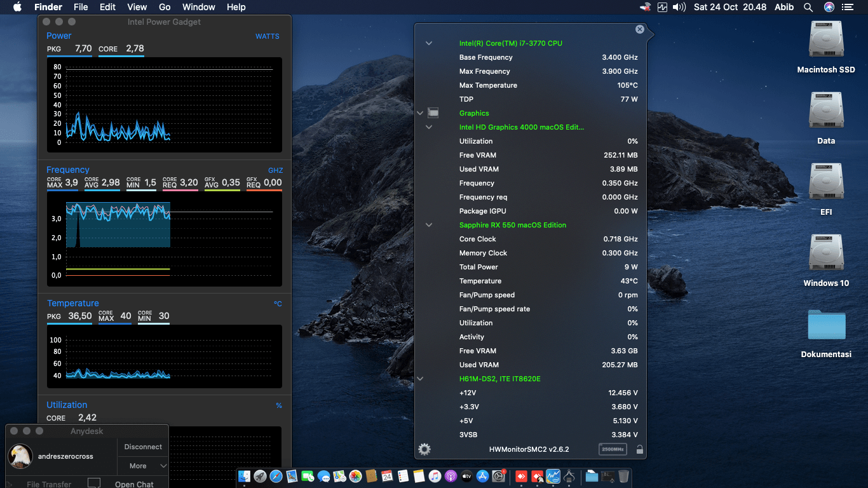Click Open Chat in AnyDesk
Image resolution: width=868 pixels, height=488 pixels.
pyautogui.click(x=135, y=484)
